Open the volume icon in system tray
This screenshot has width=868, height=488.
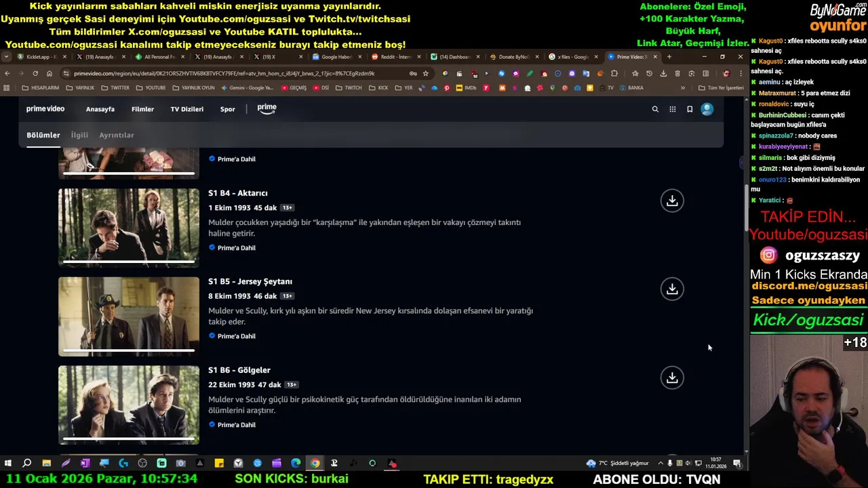[x=688, y=463]
